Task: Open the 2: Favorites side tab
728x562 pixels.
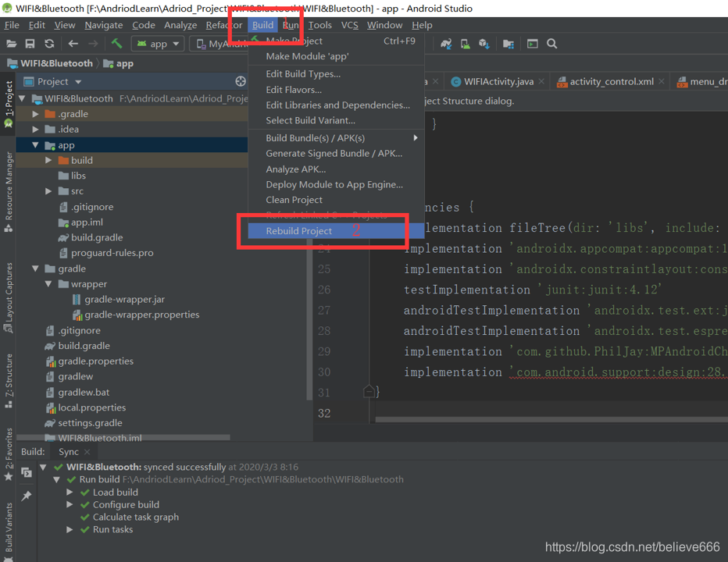Action: click(x=9, y=455)
